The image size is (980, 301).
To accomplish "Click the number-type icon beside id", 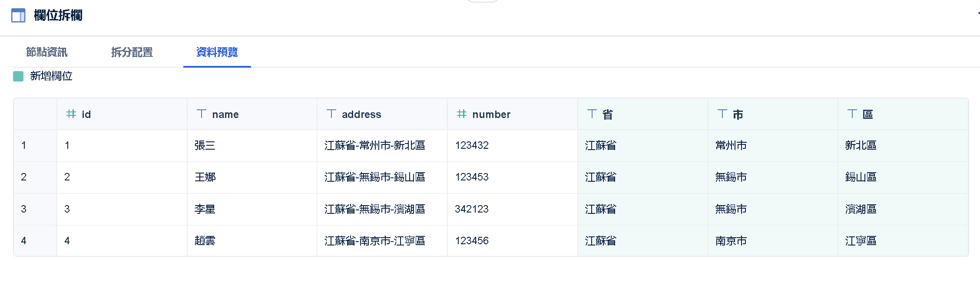I will click(71, 114).
